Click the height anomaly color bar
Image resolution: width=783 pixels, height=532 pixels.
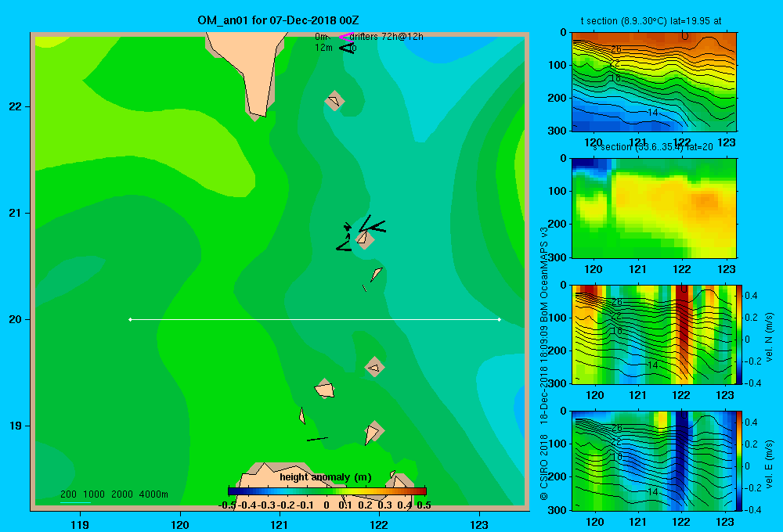click(327, 491)
